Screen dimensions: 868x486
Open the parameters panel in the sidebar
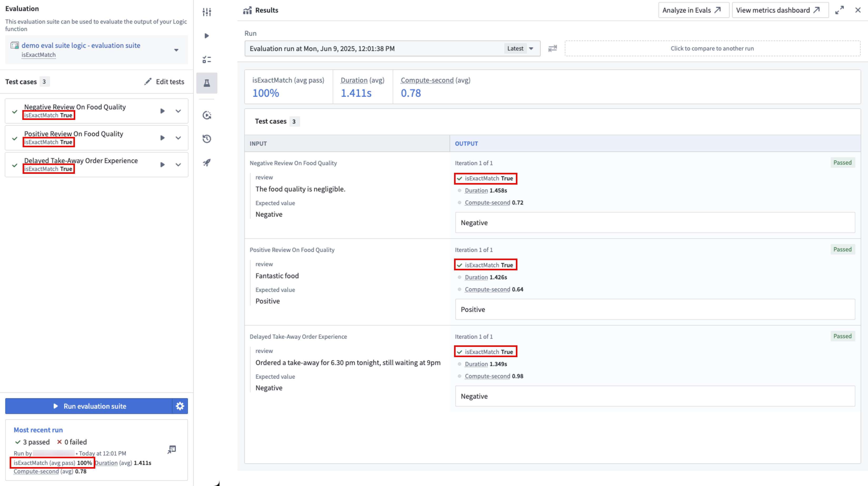coord(207,12)
